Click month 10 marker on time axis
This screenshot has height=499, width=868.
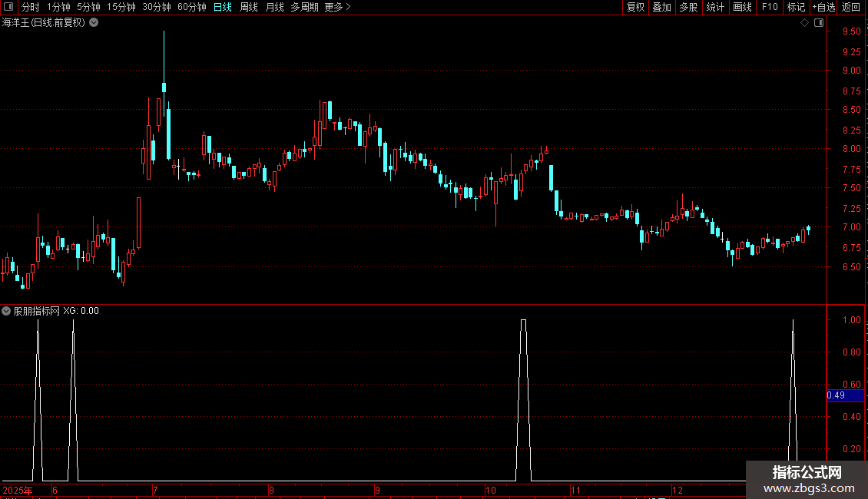coord(491,490)
